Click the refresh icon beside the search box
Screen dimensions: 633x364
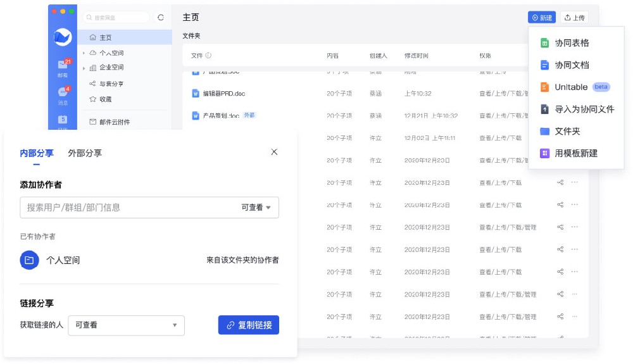(160, 18)
